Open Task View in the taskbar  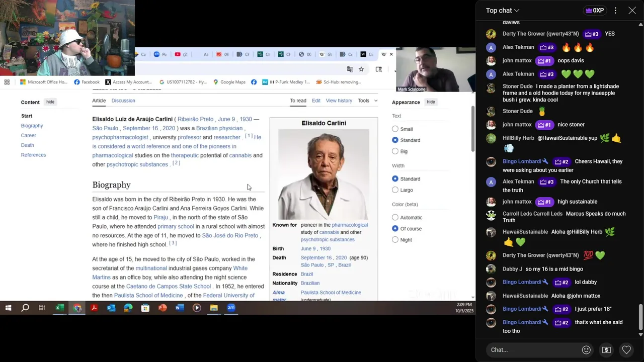click(x=42, y=308)
